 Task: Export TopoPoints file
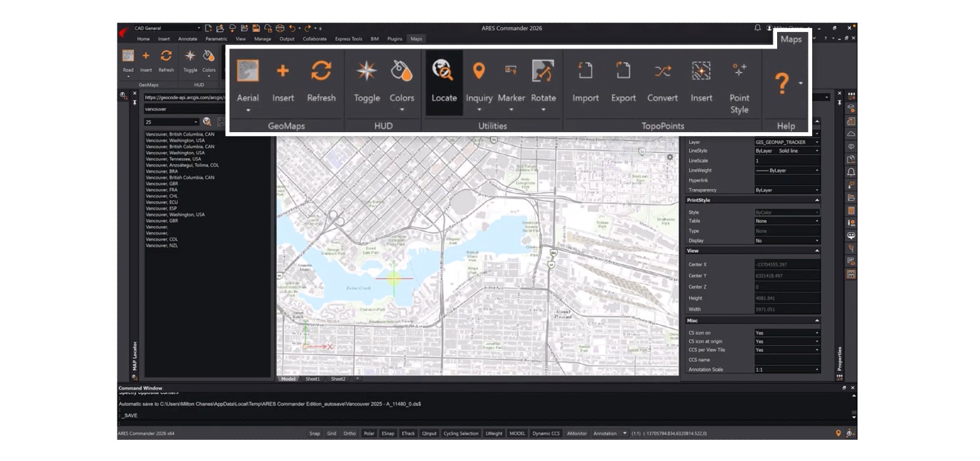(623, 82)
